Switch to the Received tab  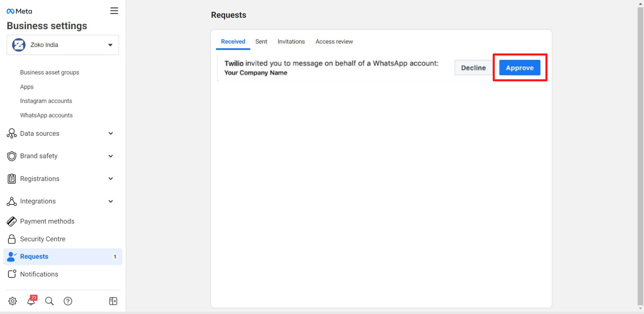(x=233, y=41)
